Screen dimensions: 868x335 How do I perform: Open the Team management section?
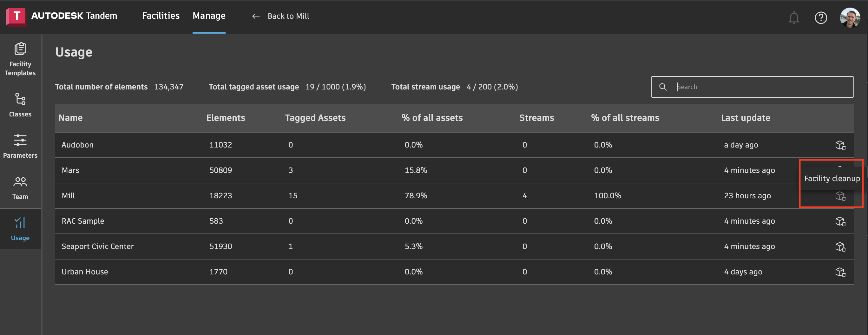point(20,187)
